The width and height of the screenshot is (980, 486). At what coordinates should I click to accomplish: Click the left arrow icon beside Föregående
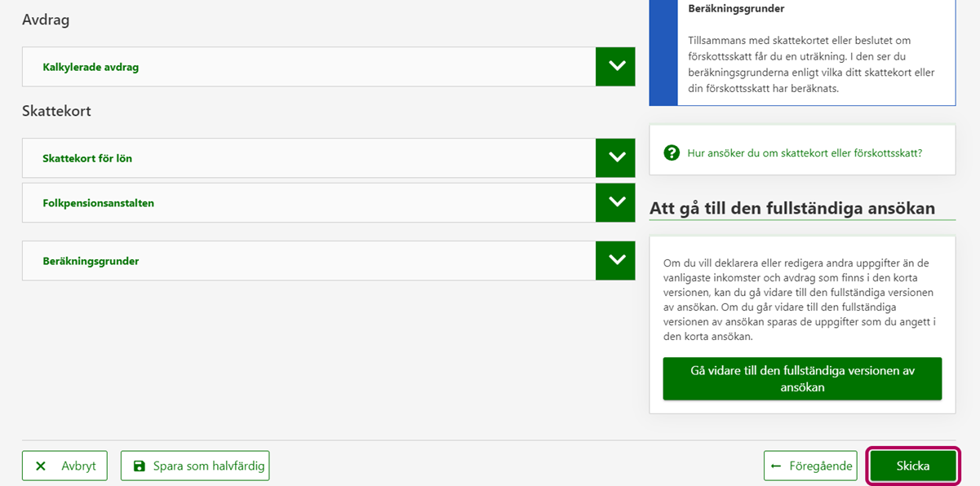click(776, 466)
